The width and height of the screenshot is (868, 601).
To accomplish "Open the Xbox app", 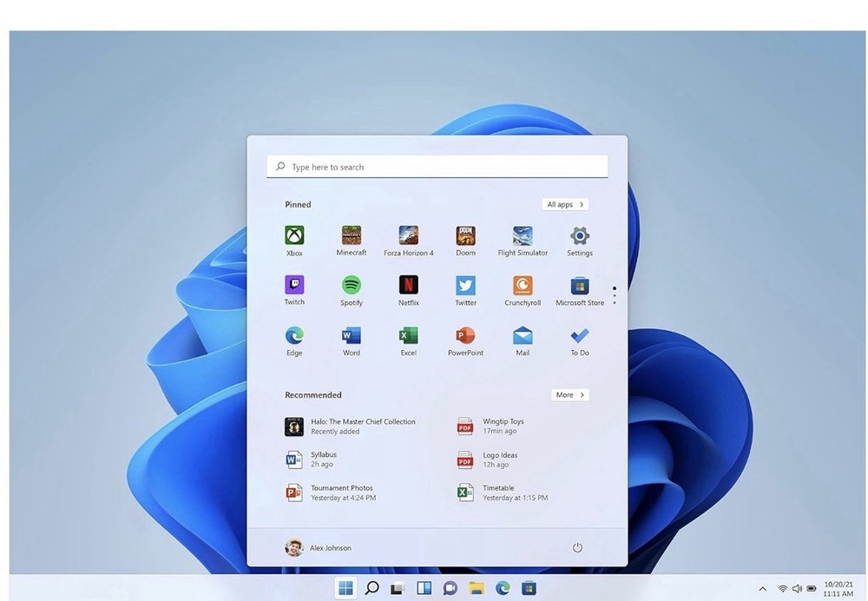I will 293,235.
